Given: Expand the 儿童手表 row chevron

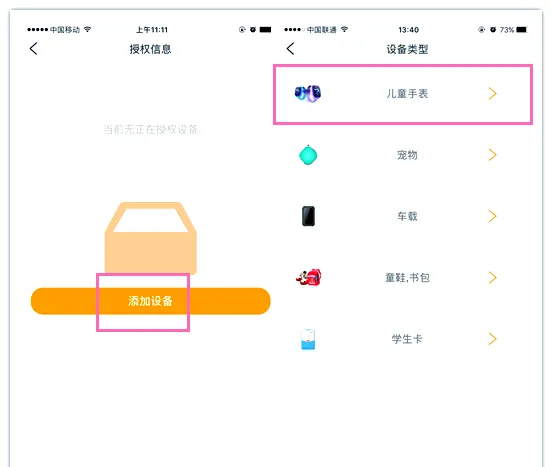Looking at the screenshot, I should (x=493, y=94).
